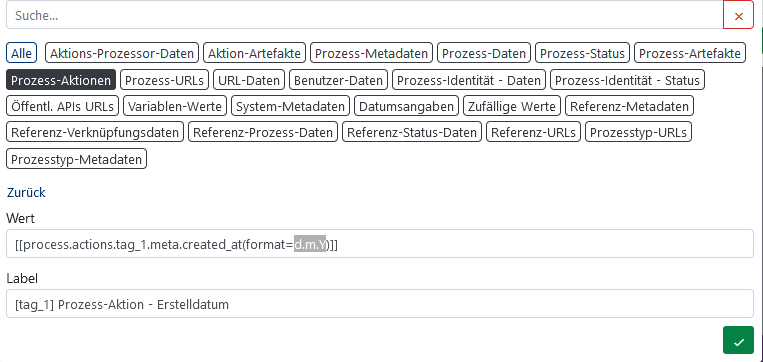Go back via the Zurück link
Viewport: 763px width, 362px height.
click(26, 192)
